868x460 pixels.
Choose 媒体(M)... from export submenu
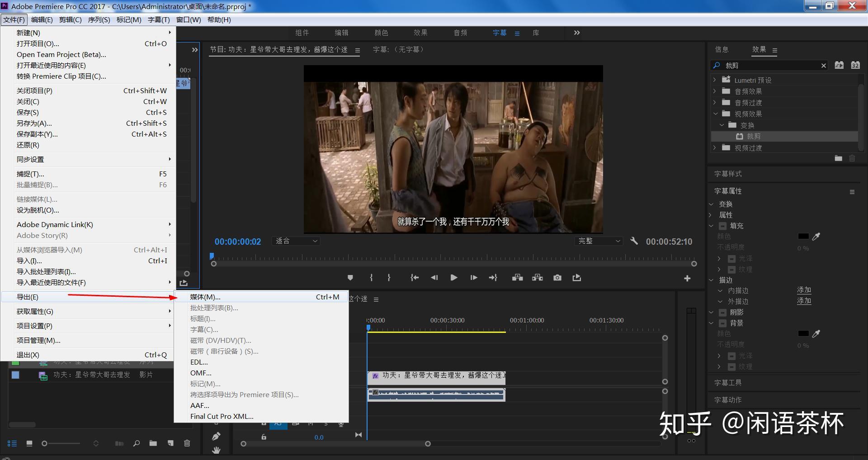(x=261, y=297)
